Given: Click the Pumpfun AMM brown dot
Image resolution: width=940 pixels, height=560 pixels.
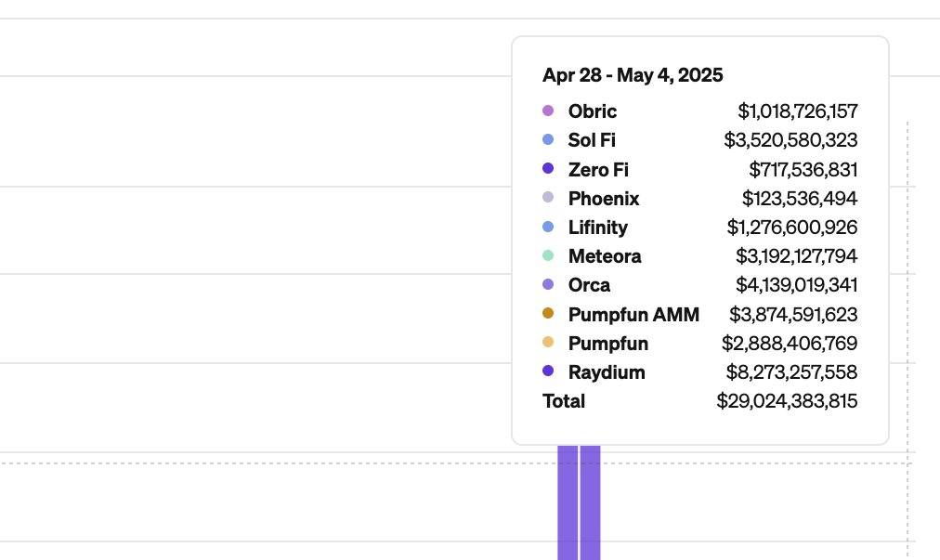Looking at the screenshot, I should pyautogui.click(x=548, y=313).
